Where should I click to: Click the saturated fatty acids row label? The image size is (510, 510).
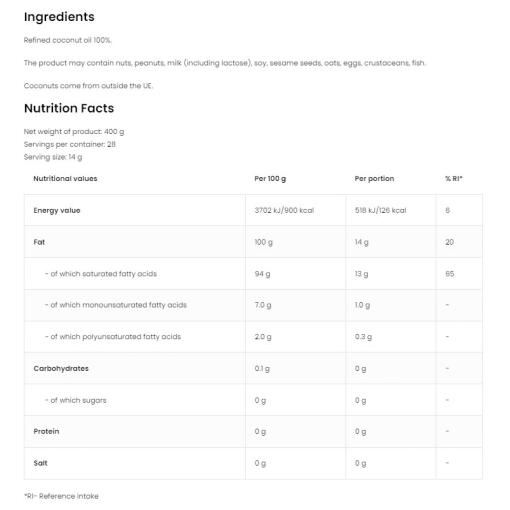(x=101, y=274)
